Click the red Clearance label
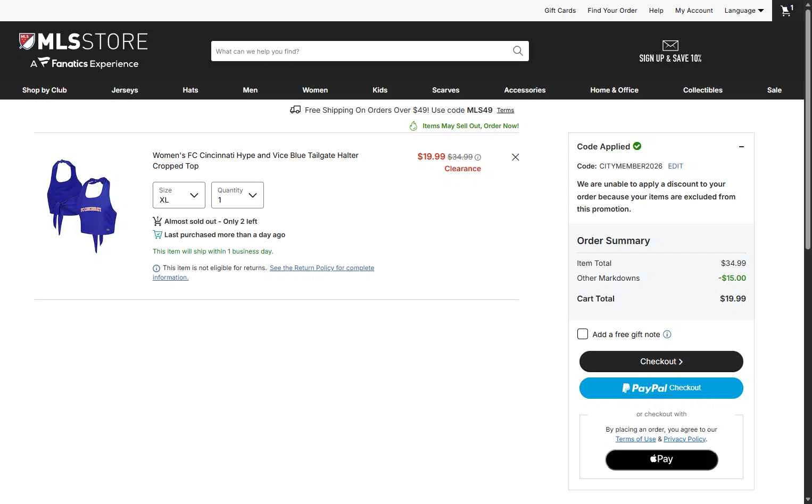 (462, 169)
